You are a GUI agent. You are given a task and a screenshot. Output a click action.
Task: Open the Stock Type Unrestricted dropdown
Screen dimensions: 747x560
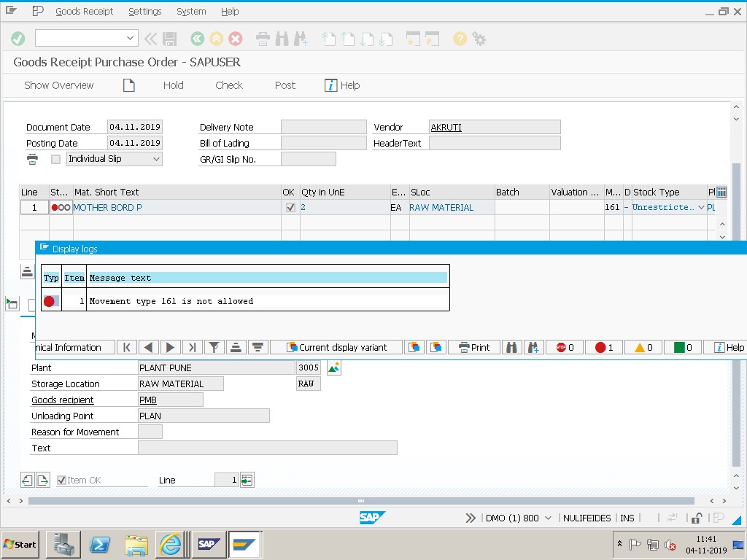point(701,208)
